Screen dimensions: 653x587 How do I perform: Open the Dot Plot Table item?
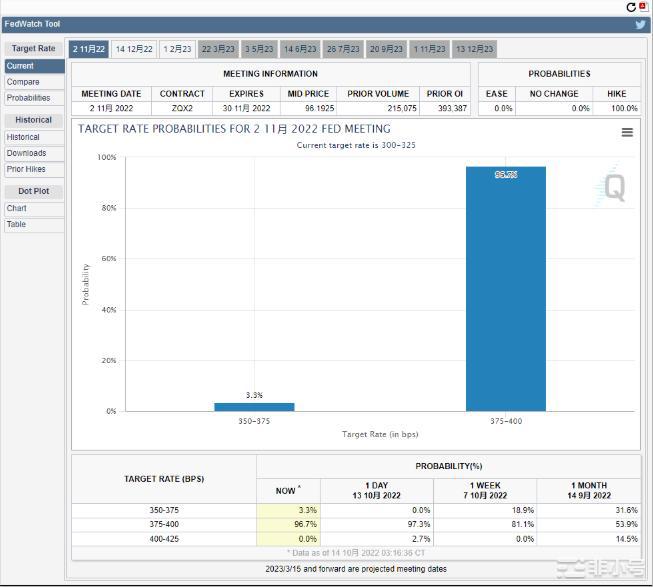[17, 224]
